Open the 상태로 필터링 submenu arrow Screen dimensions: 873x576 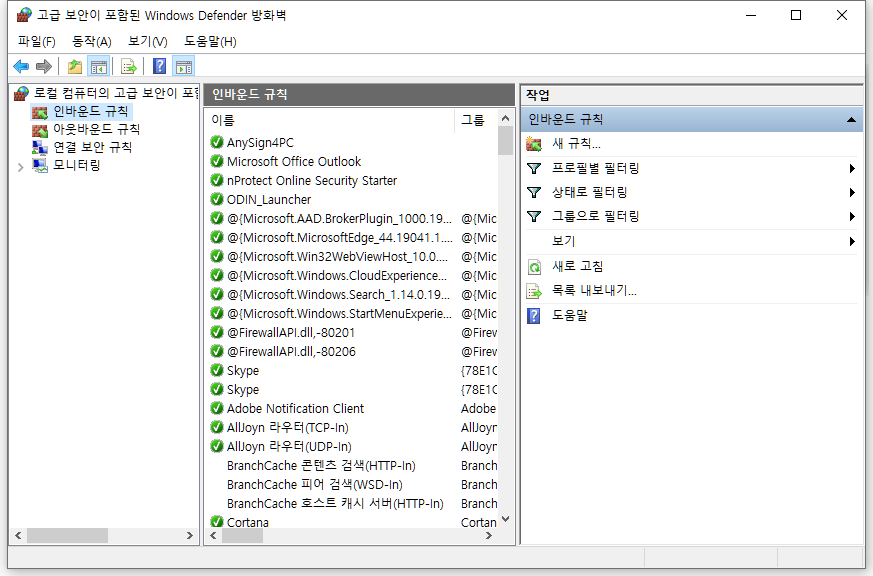pos(852,193)
